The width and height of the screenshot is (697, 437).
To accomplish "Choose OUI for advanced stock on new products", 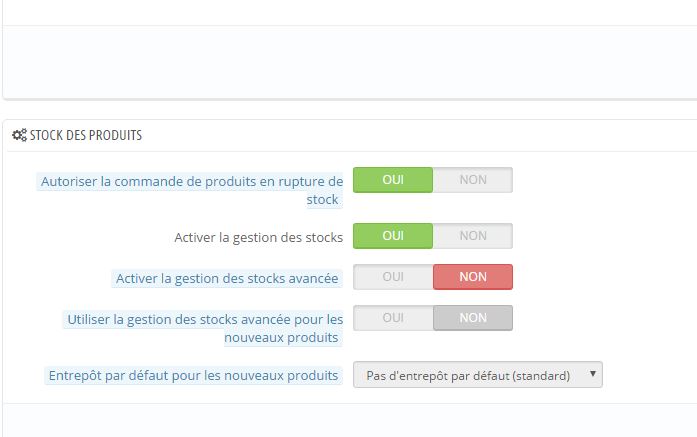I will click(393, 318).
